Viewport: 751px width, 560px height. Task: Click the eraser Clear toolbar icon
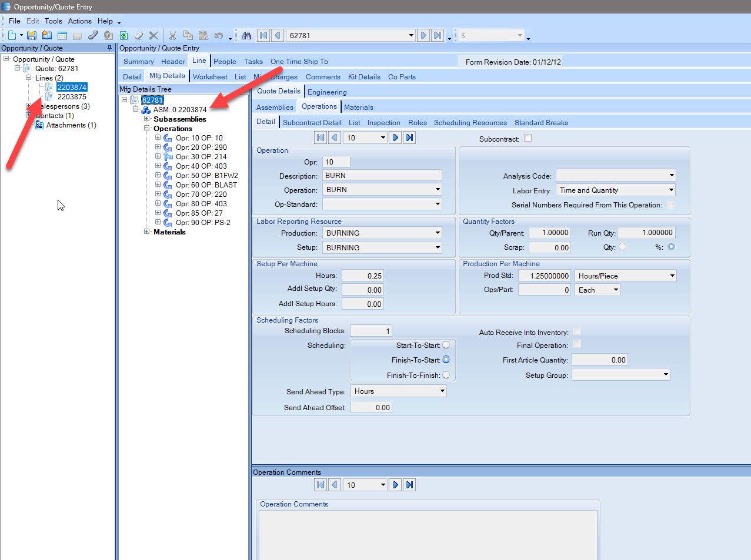[139, 36]
